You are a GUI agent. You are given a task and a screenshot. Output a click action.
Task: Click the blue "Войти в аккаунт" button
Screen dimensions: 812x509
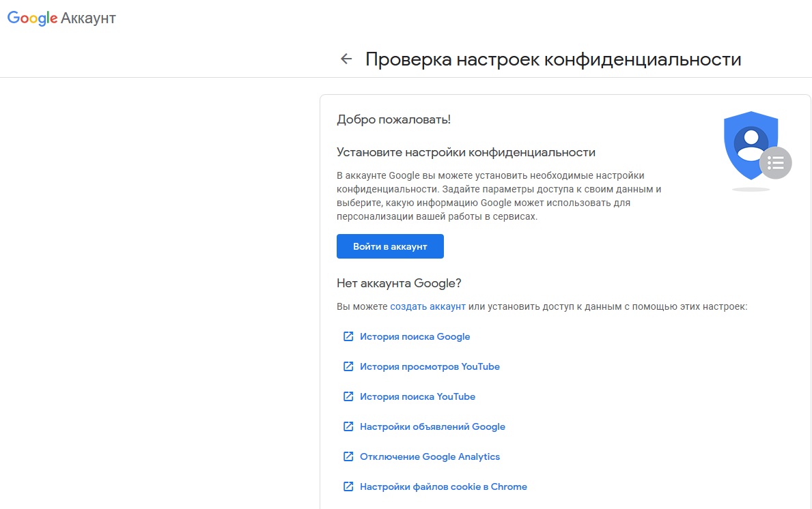pyautogui.click(x=390, y=246)
